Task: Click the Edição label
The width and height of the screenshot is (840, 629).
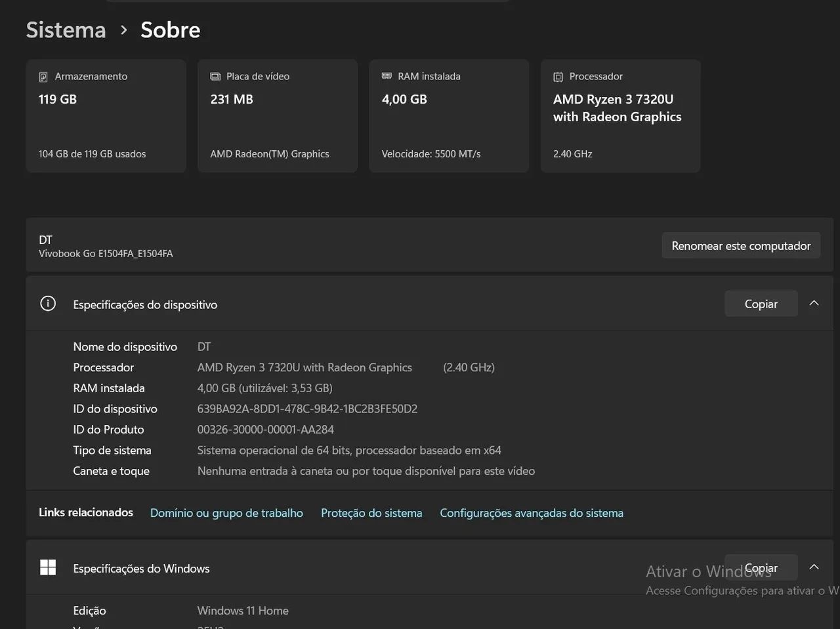Action: [x=89, y=611]
